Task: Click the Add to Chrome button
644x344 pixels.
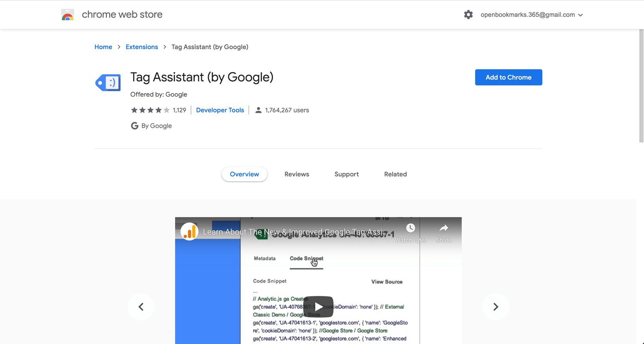Action: coord(508,77)
